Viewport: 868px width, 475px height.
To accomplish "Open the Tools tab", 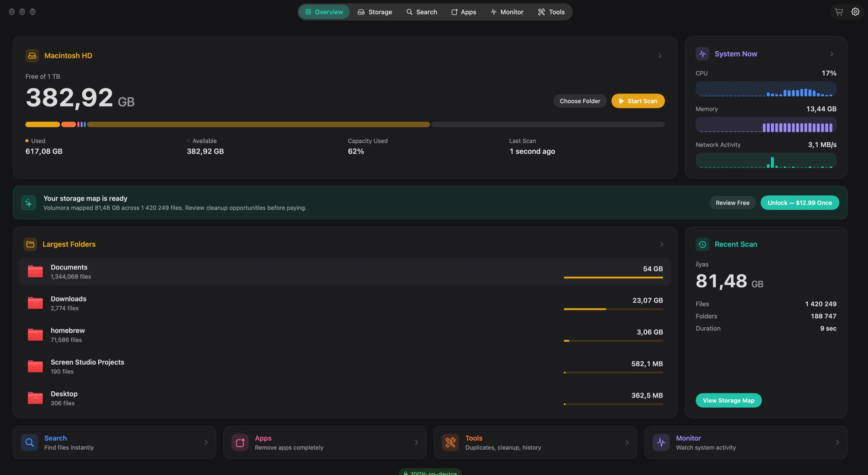I will pos(551,12).
